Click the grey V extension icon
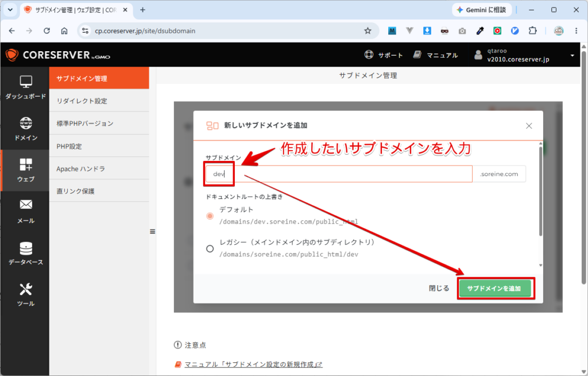588x376 pixels. tap(409, 31)
